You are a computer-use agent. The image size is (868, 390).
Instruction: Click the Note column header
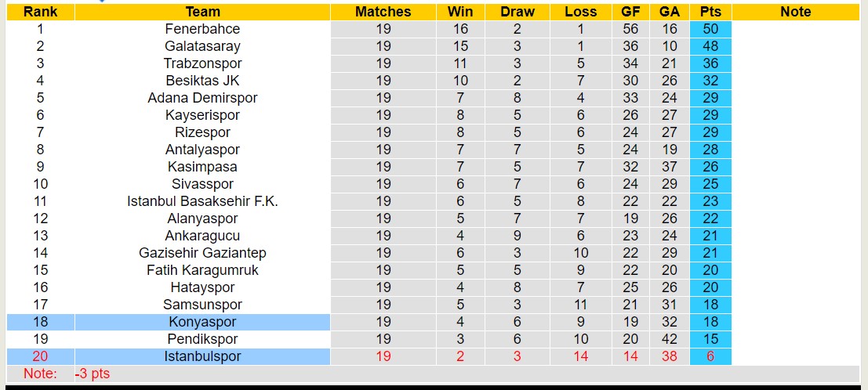coord(796,12)
